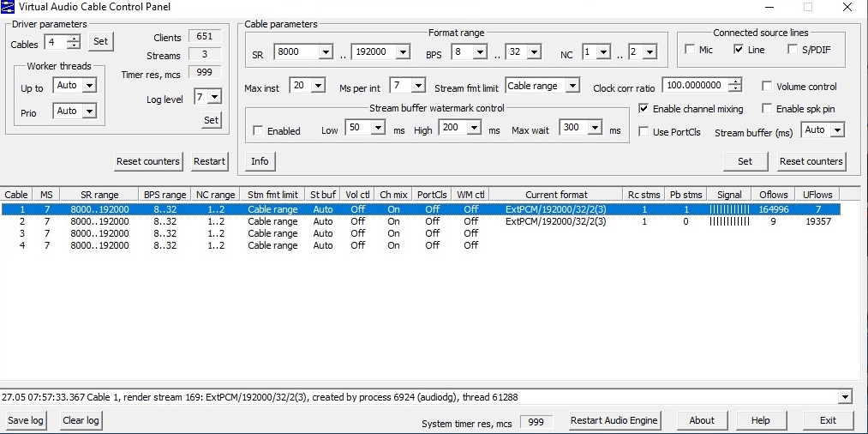Uncheck the Line source line checkbox
This screenshot has width=868, height=434.
tap(739, 50)
